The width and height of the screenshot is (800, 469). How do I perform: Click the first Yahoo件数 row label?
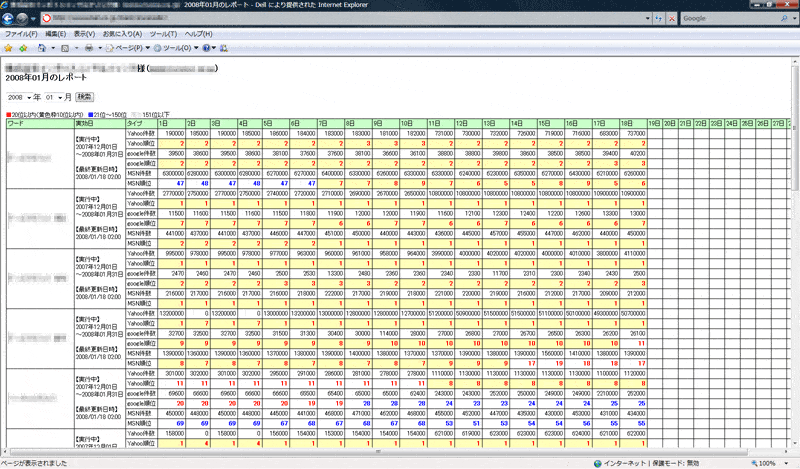pos(141,133)
